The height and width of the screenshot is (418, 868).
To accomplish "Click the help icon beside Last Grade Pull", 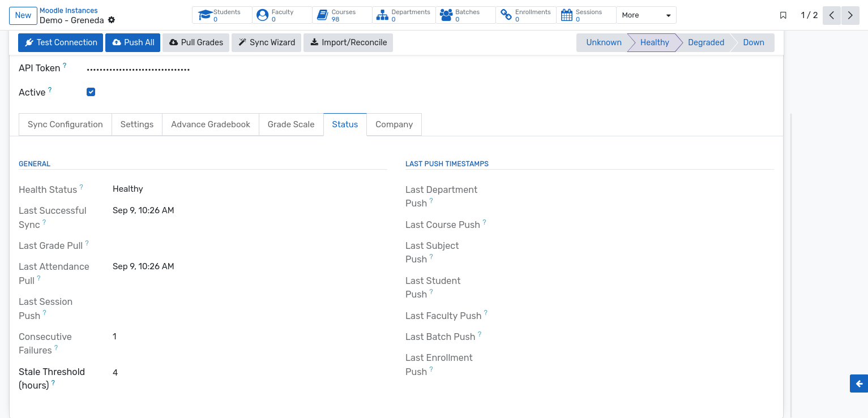I will 87,243.
